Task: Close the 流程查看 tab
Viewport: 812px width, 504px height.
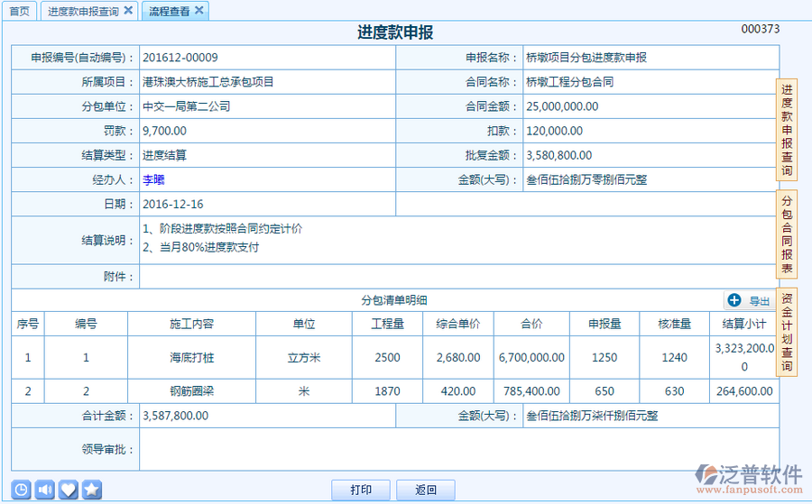Action: [198, 10]
